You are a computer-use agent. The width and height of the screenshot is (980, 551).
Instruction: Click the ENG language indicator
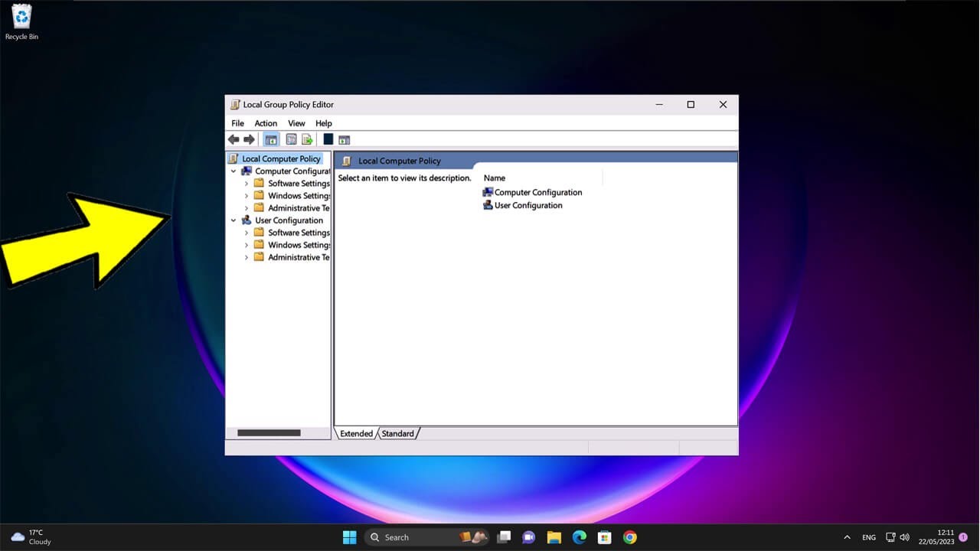click(869, 537)
